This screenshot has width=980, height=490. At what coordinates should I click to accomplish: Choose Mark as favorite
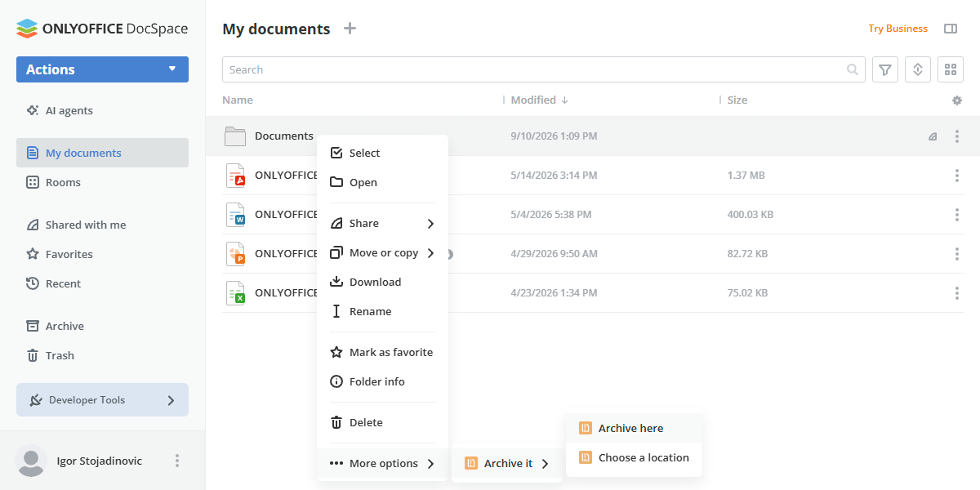tap(382, 352)
